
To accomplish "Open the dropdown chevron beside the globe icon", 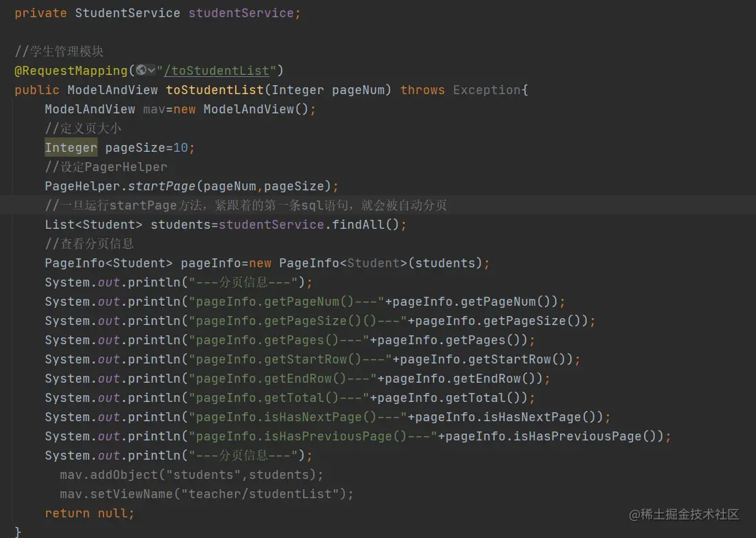I will click(x=151, y=70).
